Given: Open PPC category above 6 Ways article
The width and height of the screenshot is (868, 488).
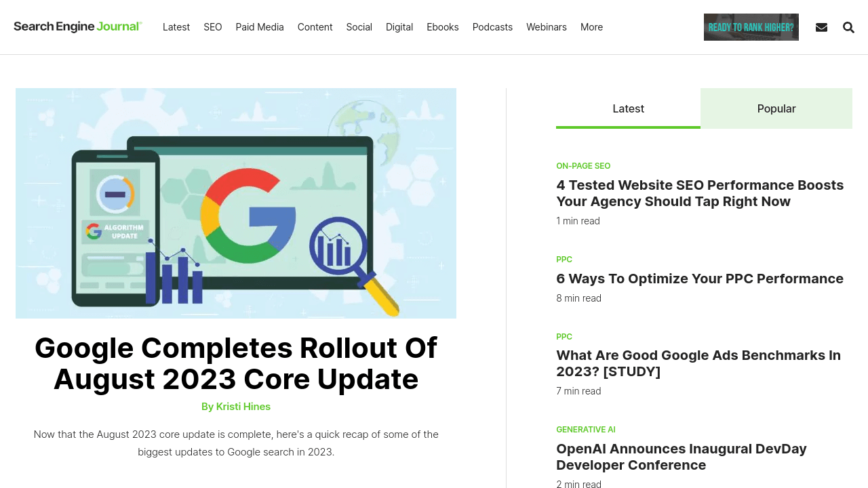Looking at the screenshot, I should (564, 260).
